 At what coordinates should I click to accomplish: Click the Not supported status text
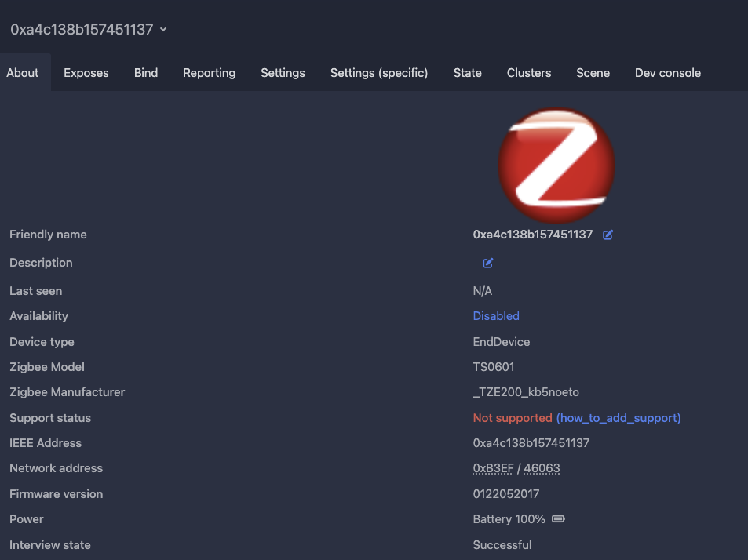tap(513, 418)
